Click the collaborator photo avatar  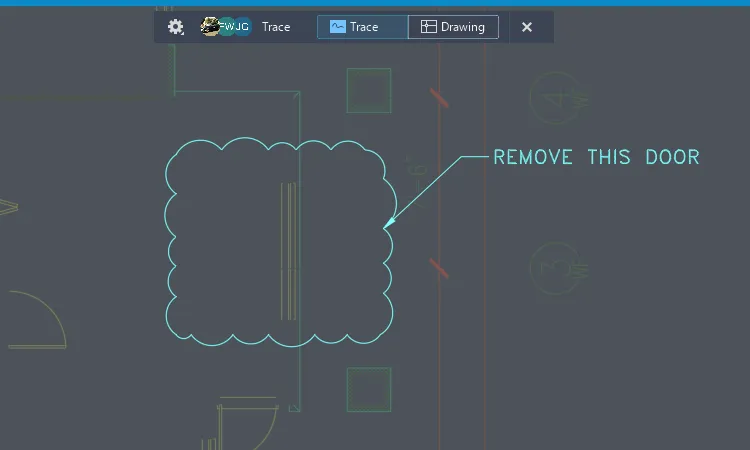pyautogui.click(x=209, y=26)
